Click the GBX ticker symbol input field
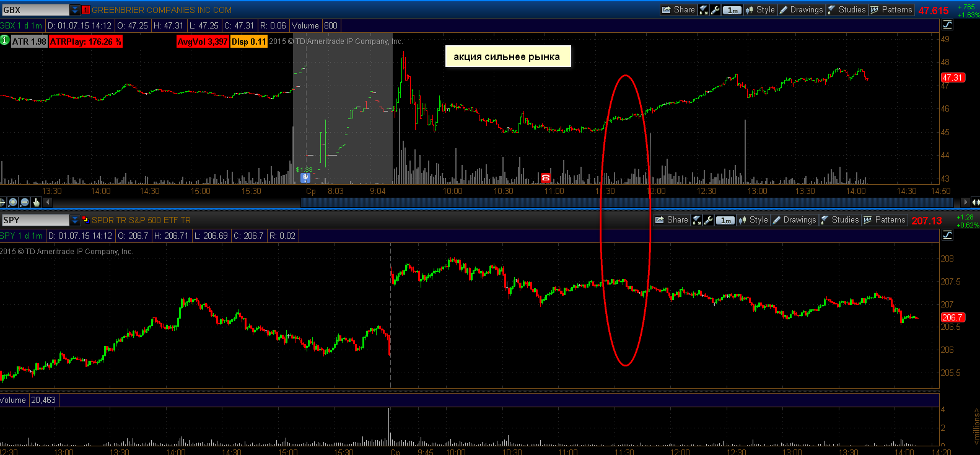Viewport: 980px width, 455px height. click(35, 10)
